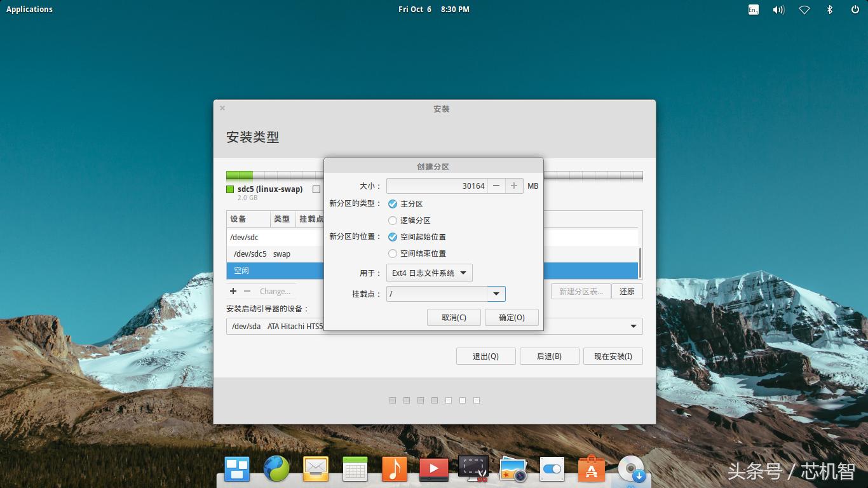
Task: Open the Videos app from the dock
Action: 433,468
